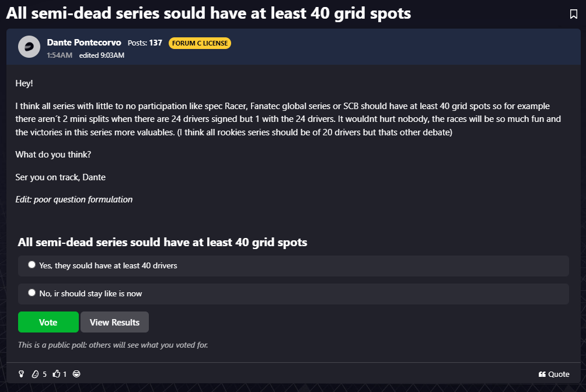Select 'Yes, they should have at least 40 drivers'
The width and height of the screenshot is (586, 392).
coord(32,265)
